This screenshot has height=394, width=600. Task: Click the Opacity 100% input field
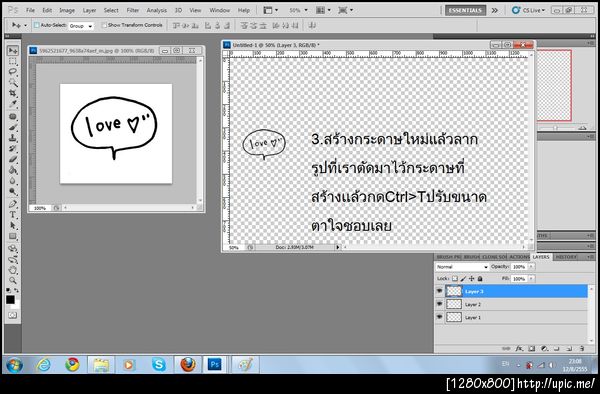tap(520, 267)
